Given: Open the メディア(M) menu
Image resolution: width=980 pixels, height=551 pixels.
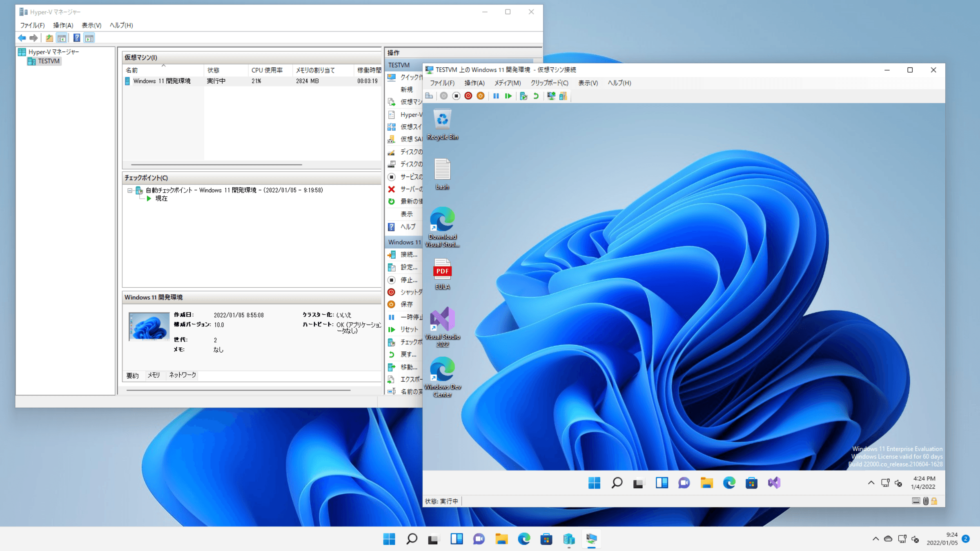Looking at the screenshot, I should 507,83.
